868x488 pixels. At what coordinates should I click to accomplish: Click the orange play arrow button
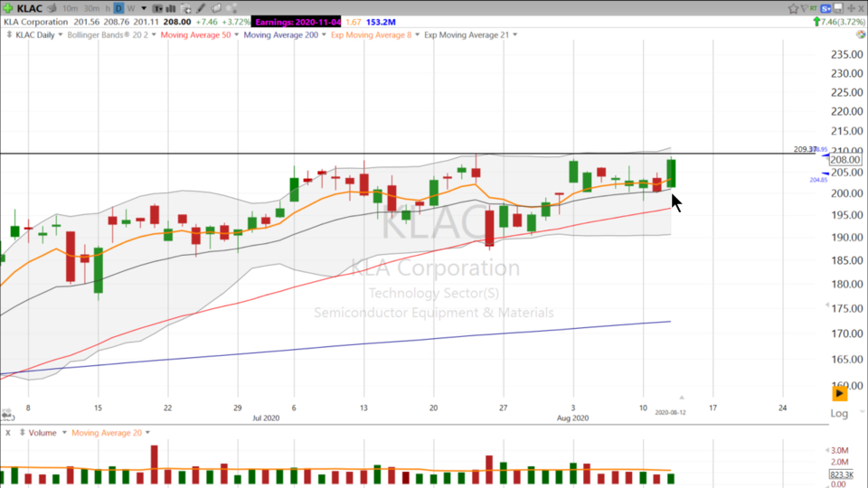(840, 393)
